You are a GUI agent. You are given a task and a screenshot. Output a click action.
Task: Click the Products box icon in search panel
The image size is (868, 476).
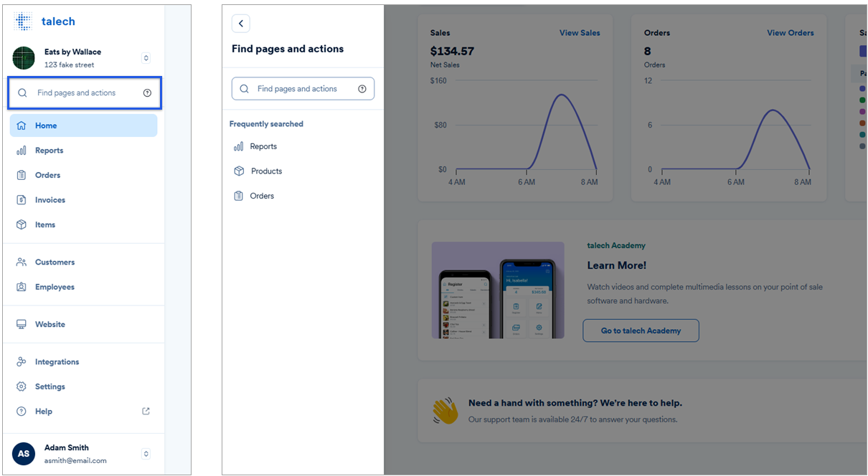tap(240, 171)
